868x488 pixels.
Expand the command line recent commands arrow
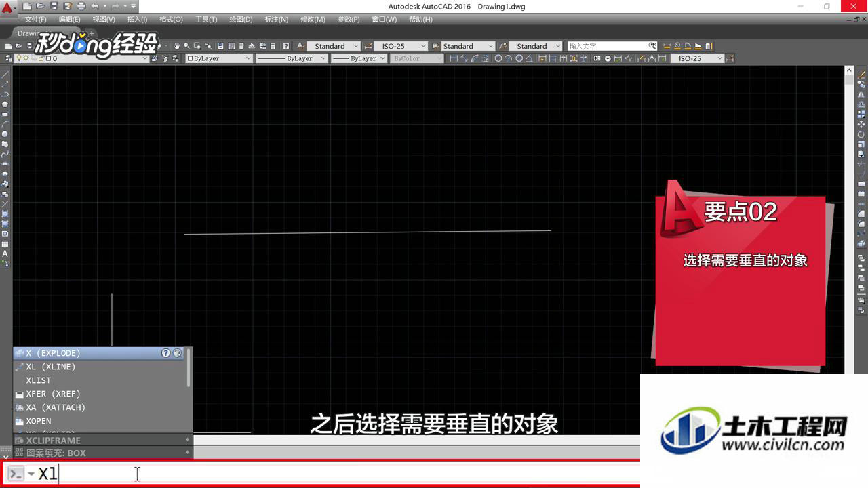[31, 474]
